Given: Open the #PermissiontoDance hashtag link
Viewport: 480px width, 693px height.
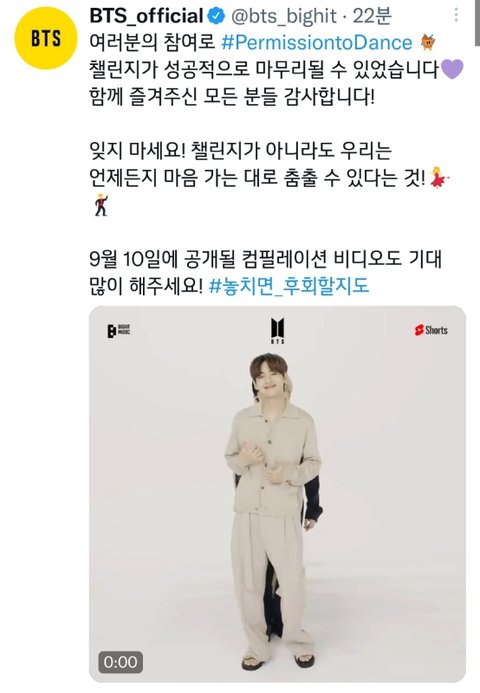Looking at the screenshot, I should [317, 42].
